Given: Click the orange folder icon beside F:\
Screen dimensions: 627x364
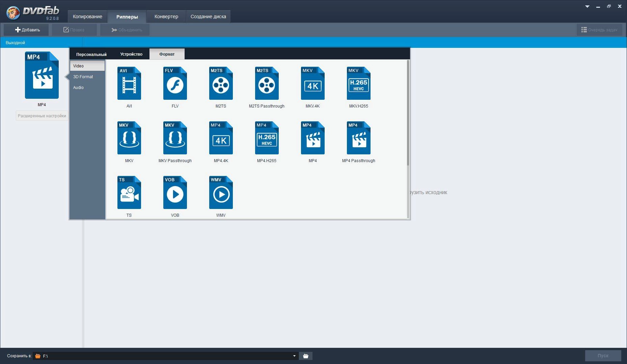Looking at the screenshot, I should (38, 356).
